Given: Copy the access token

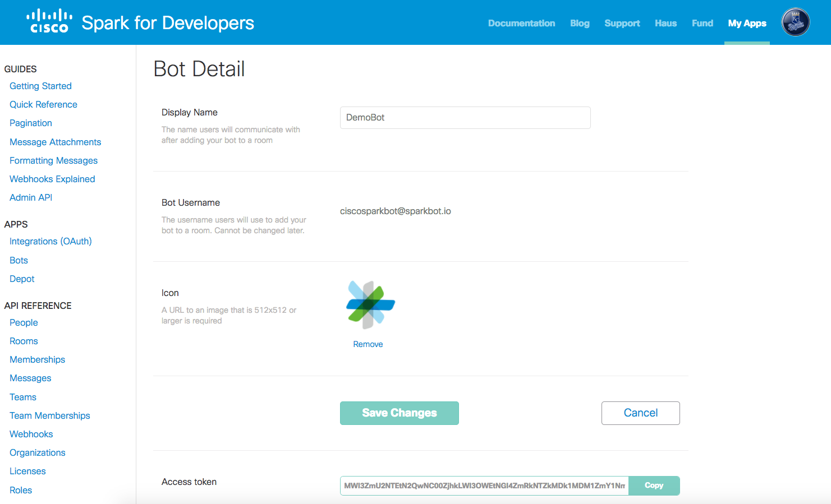Looking at the screenshot, I should [x=654, y=485].
